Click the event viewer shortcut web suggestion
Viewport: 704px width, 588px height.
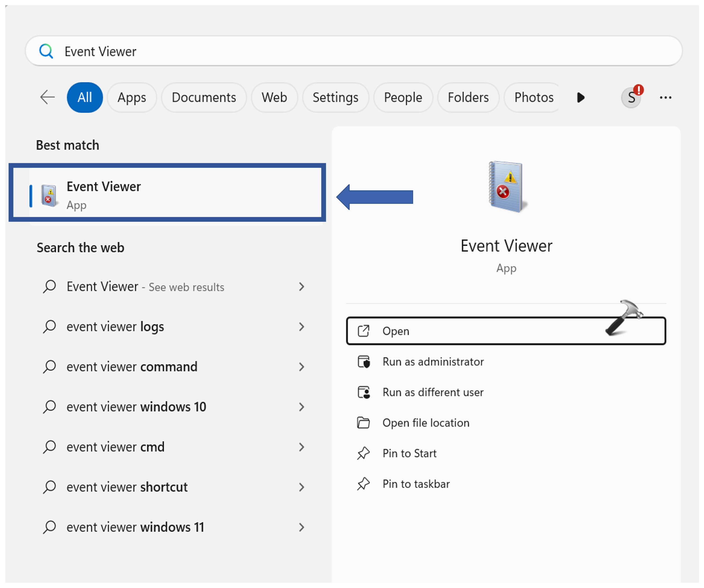pyautogui.click(x=127, y=487)
